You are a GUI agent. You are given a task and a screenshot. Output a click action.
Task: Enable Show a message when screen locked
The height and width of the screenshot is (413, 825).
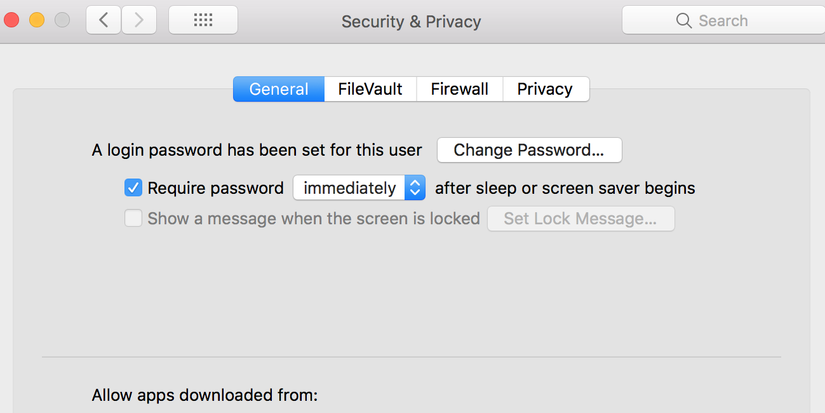click(x=133, y=218)
